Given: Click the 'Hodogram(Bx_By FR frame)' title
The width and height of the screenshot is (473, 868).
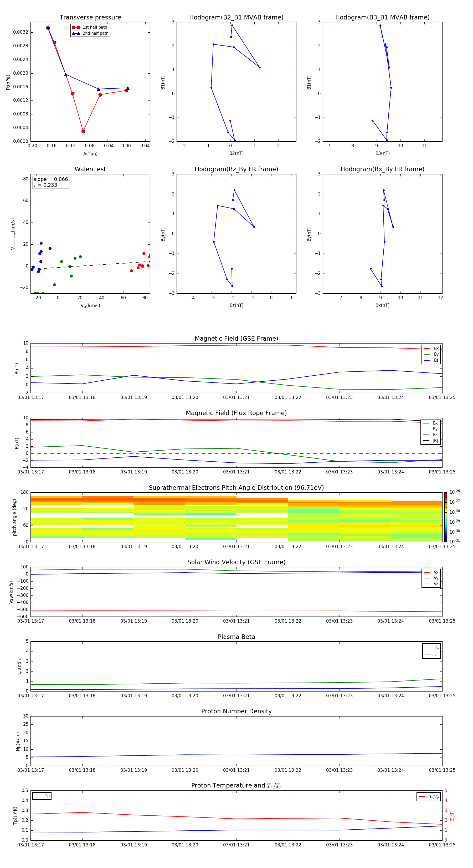Looking at the screenshot, I should [x=382, y=169].
